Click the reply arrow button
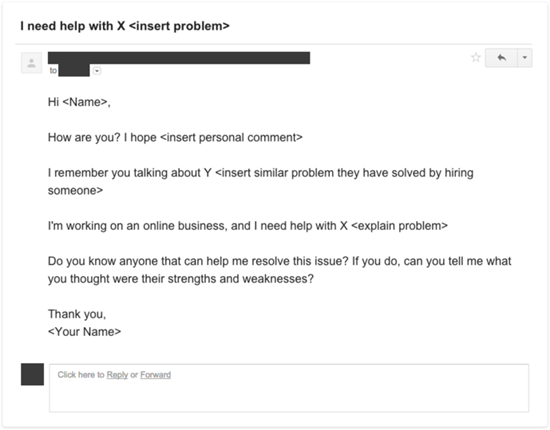550x430 pixels. tap(501, 58)
